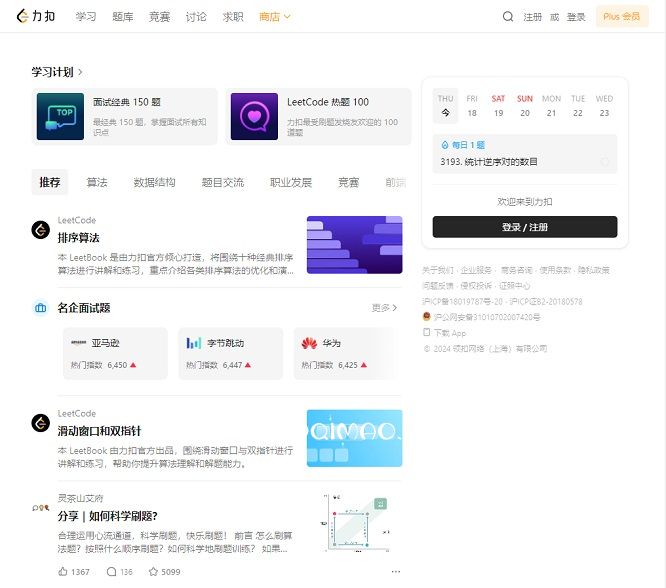Screen dimensions: 666x588
Task: Click the Plus 会员 button
Action: coord(622,17)
